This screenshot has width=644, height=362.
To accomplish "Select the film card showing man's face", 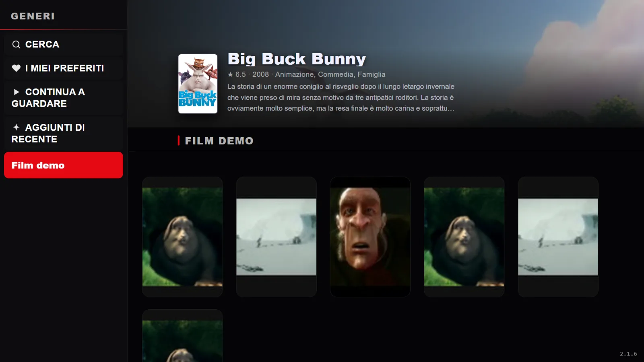I will 370,237.
